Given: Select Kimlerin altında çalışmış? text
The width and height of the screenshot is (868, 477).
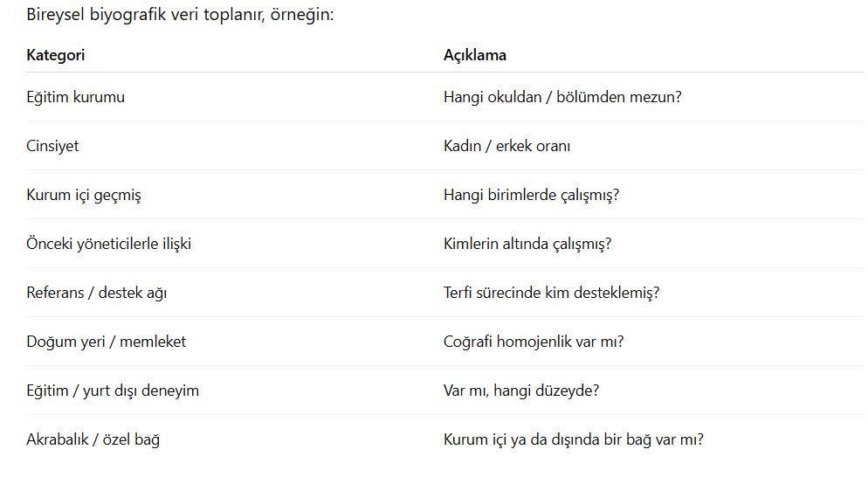Looking at the screenshot, I should point(527,244).
